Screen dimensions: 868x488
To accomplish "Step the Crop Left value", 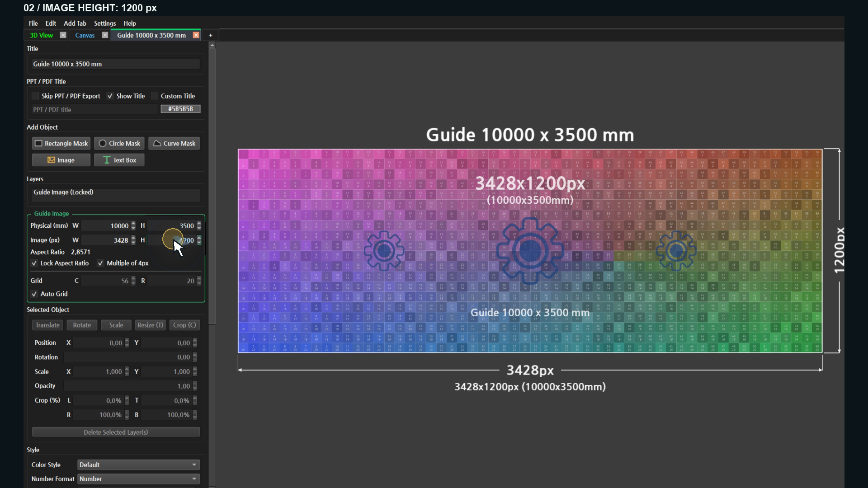I will pyautogui.click(x=127, y=400).
